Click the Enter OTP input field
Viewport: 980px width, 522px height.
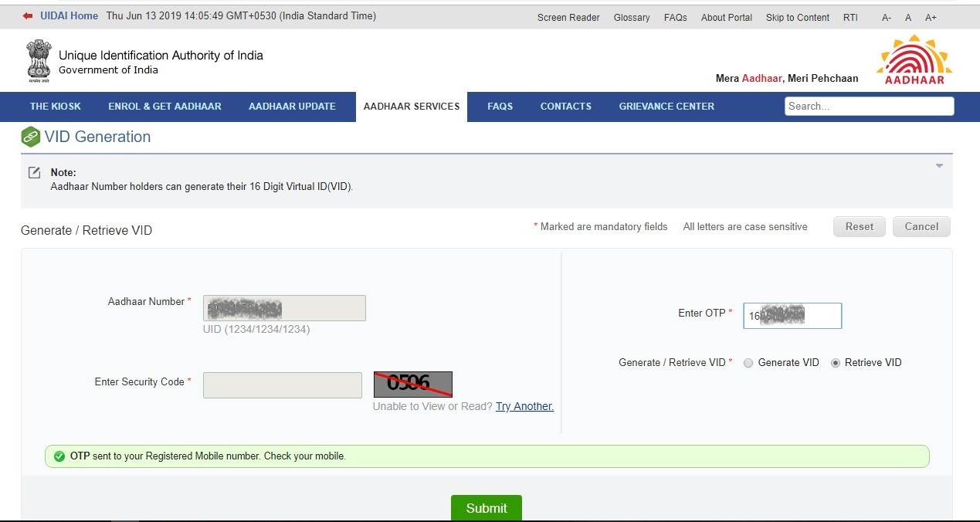click(x=792, y=316)
